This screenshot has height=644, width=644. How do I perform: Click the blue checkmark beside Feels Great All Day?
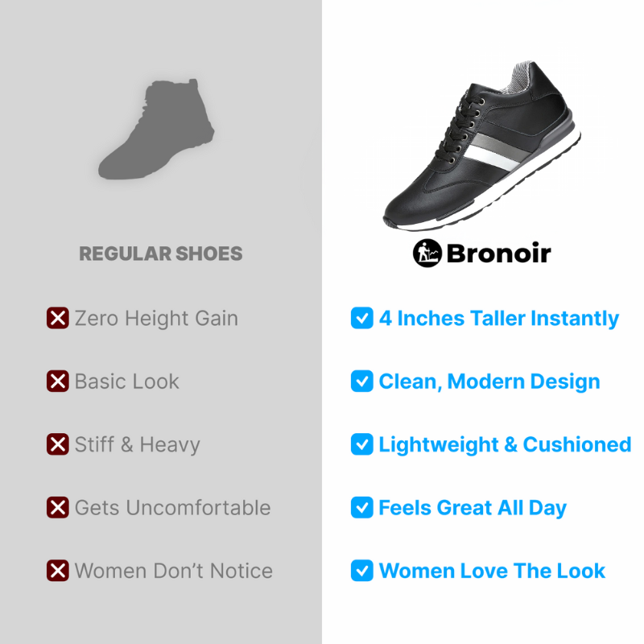click(361, 507)
